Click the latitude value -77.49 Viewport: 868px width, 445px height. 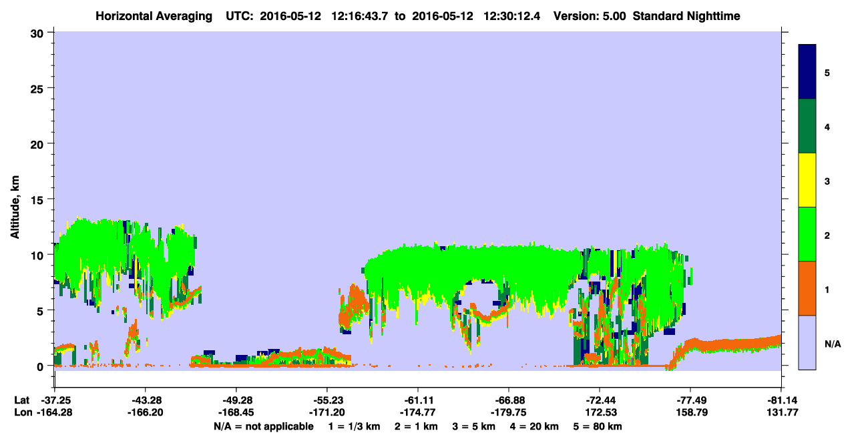coord(690,400)
